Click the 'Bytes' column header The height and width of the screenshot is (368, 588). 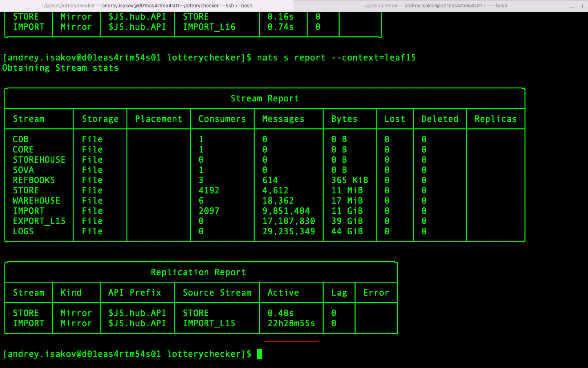pyautogui.click(x=344, y=119)
